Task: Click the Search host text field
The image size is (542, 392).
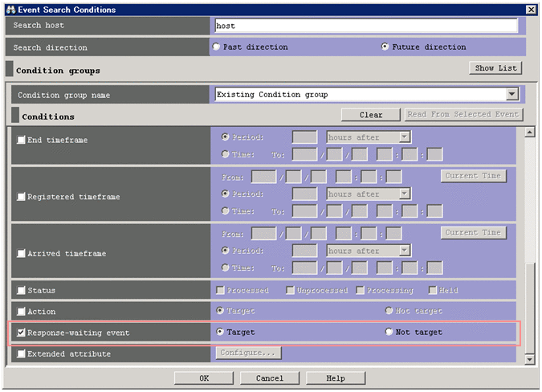Action: (365, 26)
